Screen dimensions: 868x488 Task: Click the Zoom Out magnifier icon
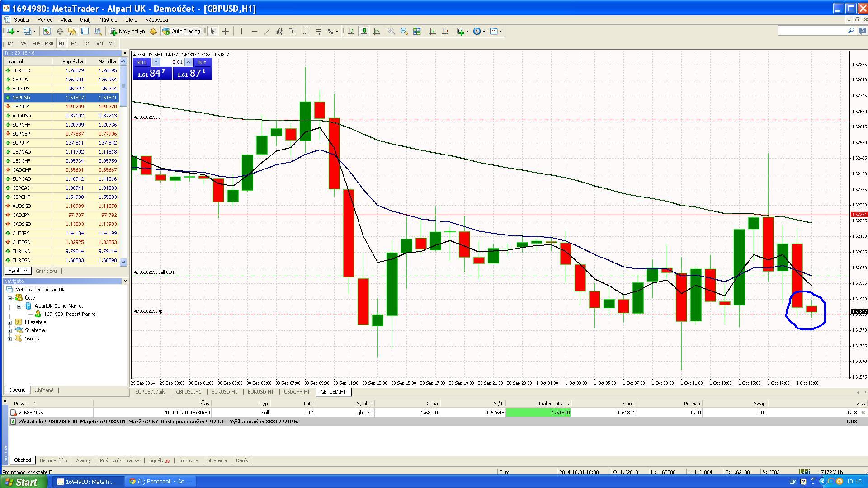click(404, 31)
